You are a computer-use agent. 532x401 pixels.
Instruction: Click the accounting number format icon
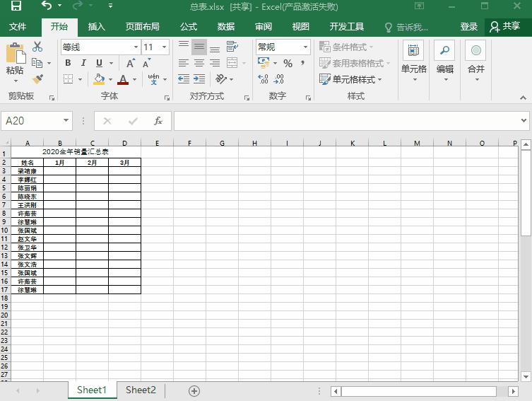coord(264,62)
